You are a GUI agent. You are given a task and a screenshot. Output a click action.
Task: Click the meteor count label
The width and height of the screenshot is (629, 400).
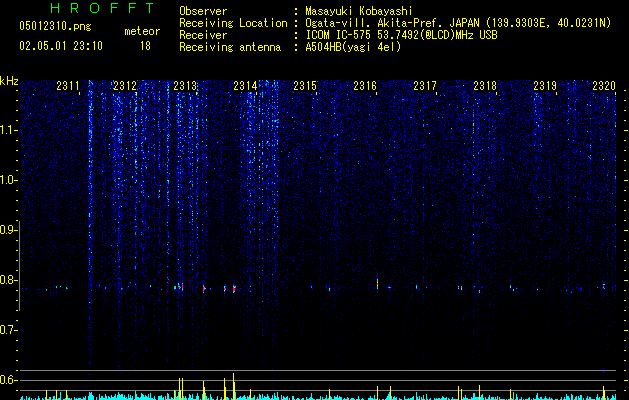(x=142, y=31)
